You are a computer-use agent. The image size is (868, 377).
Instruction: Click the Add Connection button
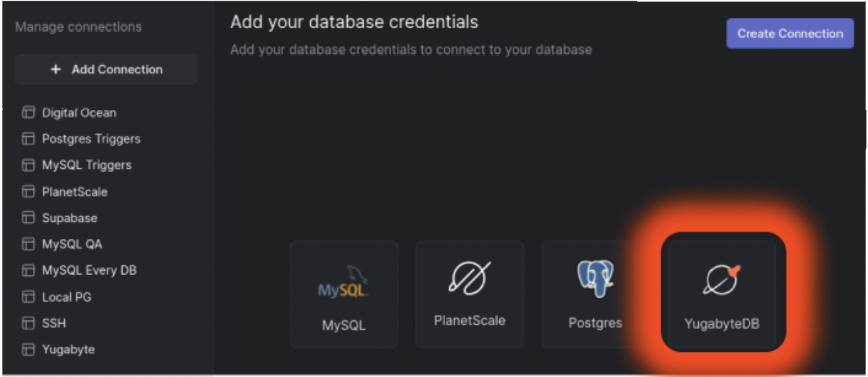(x=106, y=69)
